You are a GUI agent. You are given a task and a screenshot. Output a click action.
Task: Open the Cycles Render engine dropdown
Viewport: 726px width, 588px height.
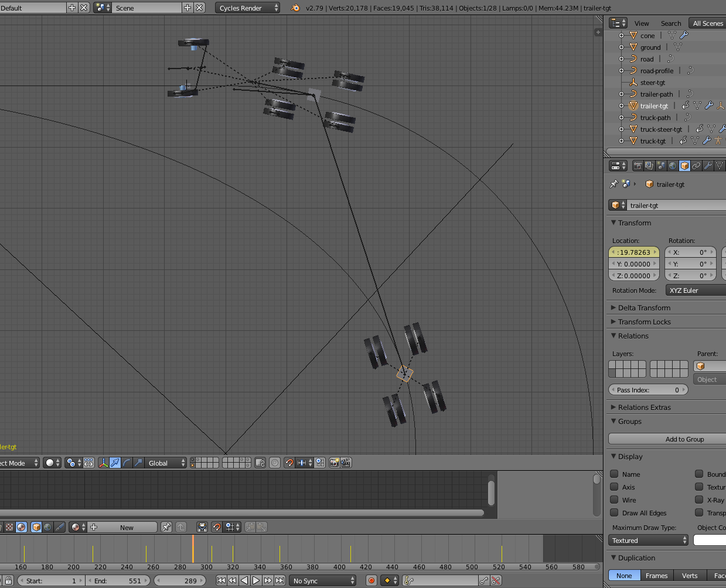point(248,8)
